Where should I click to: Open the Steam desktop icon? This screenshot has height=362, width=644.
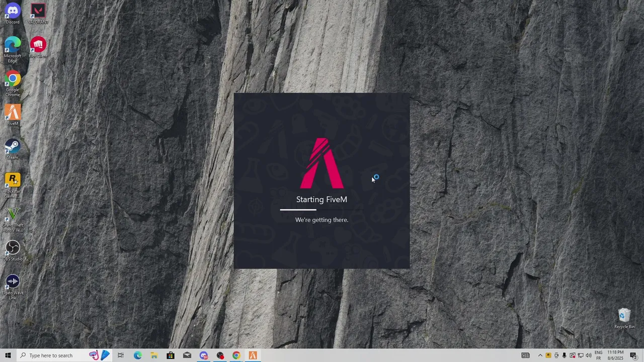point(13,149)
